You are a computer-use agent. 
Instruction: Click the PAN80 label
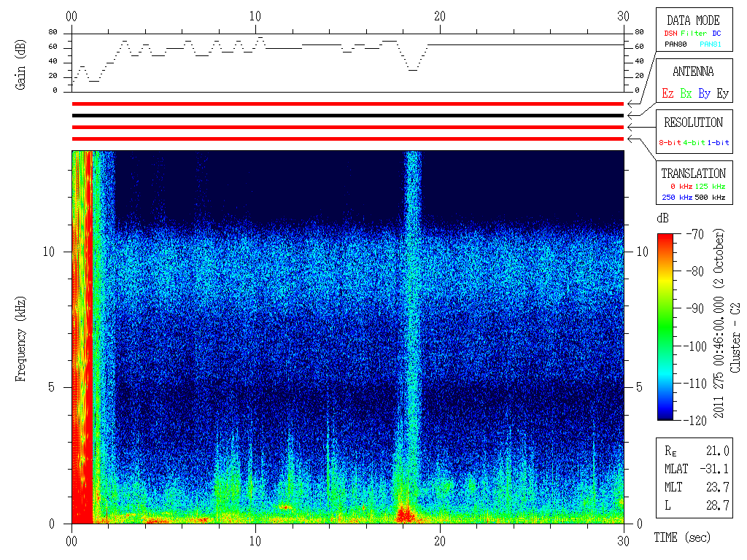676,44
